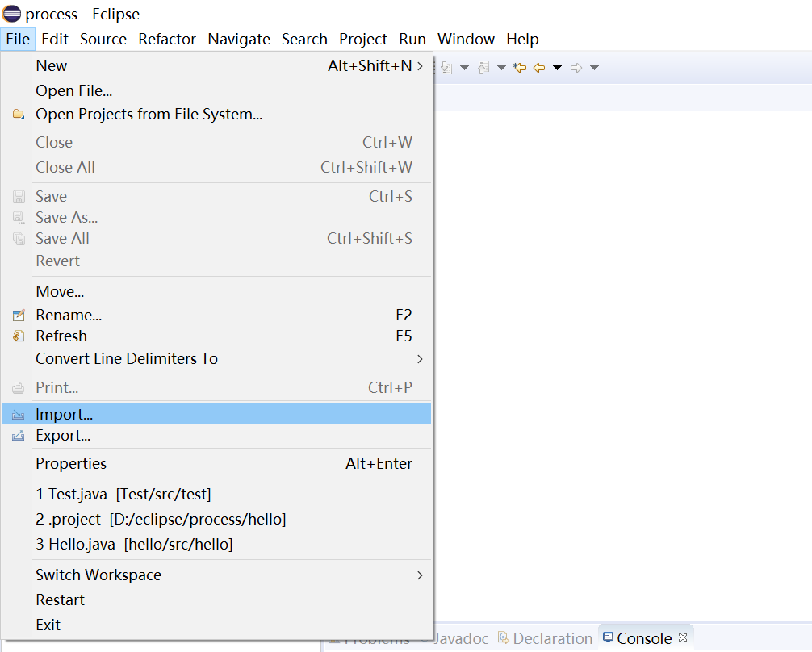Open the Refactor menu
The image size is (812, 652).
[x=167, y=39]
